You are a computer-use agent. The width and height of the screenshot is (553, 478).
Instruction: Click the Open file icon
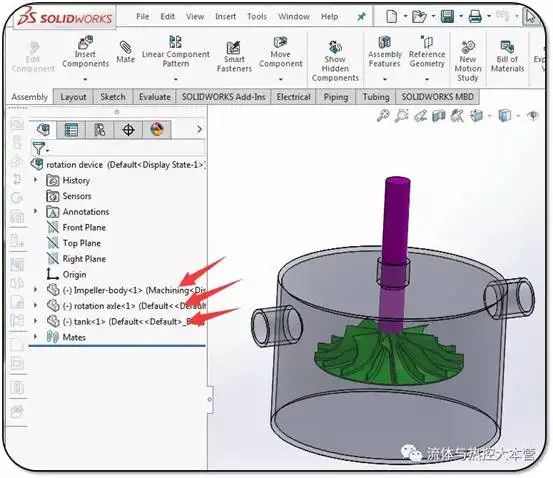(x=419, y=16)
